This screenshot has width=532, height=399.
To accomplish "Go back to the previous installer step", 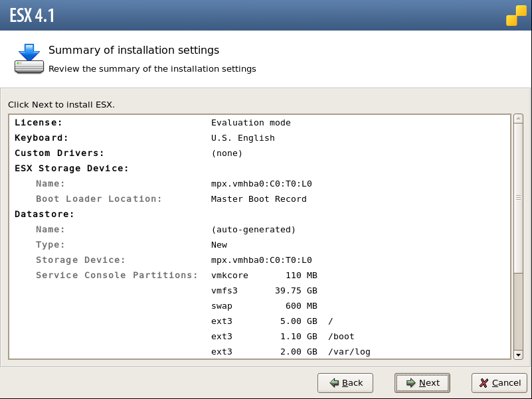I will (345, 382).
